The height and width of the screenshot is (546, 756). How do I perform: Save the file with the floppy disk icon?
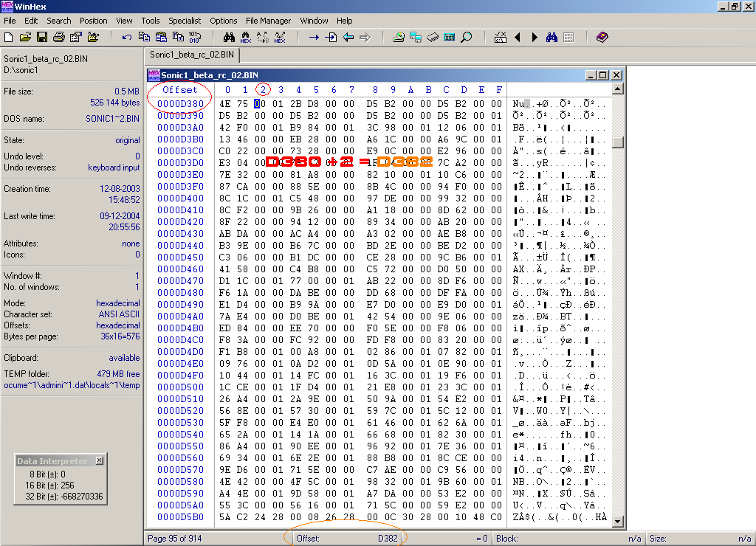[42, 37]
